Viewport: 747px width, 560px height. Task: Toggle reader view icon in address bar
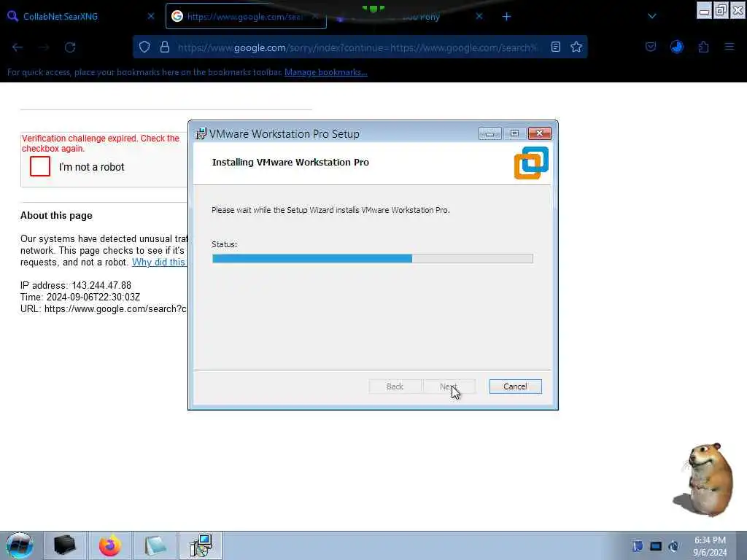[x=555, y=47]
